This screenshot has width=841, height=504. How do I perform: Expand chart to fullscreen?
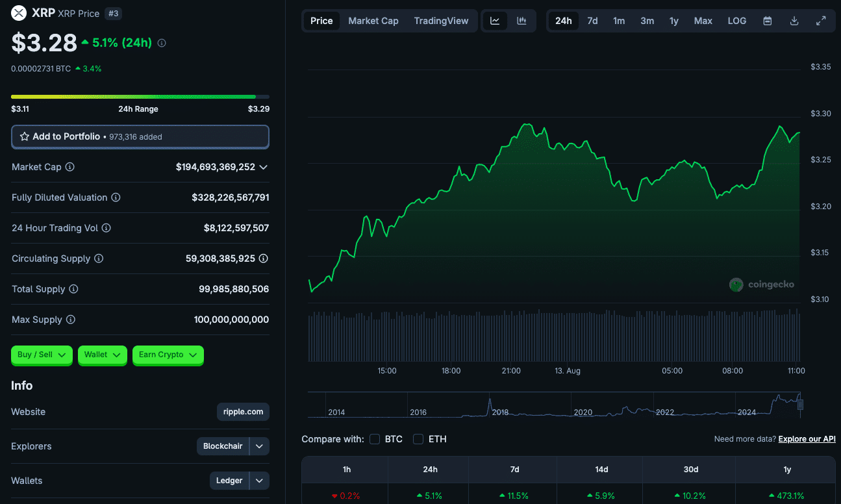click(821, 21)
